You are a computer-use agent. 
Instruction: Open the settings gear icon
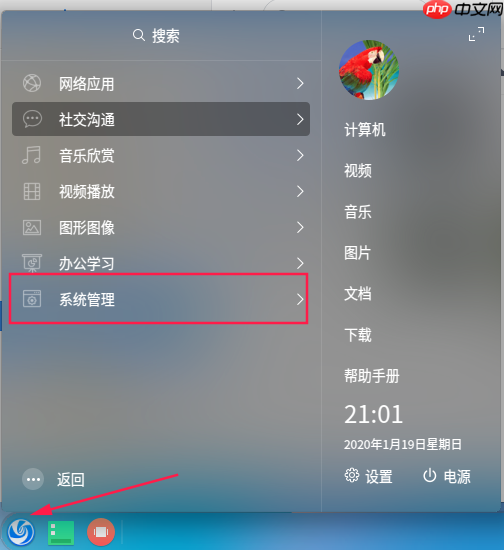[x=351, y=476]
